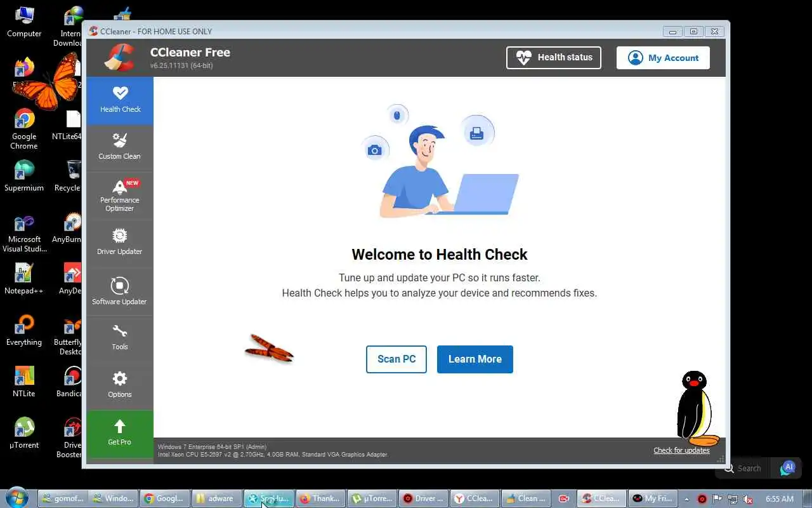
Task: Select the NTLite desktop shortcut
Action: point(24,382)
